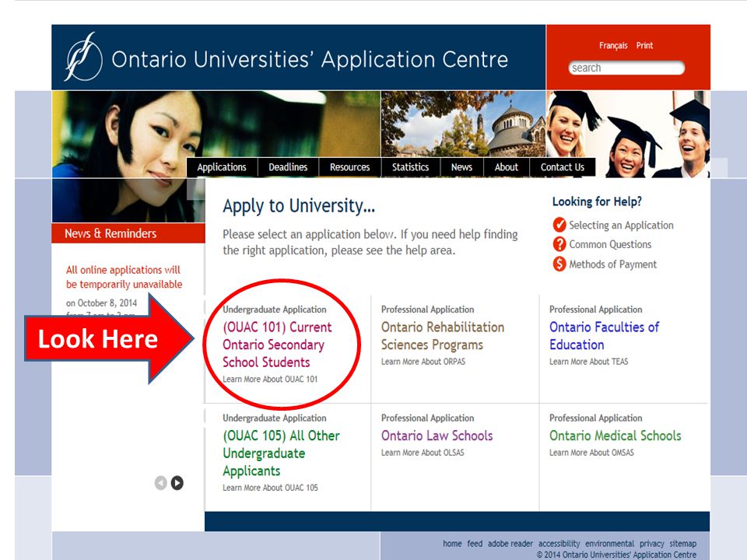The image size is (747, 560).
Task: Advance to next news reminder arrow
Action: pos(177,483)
